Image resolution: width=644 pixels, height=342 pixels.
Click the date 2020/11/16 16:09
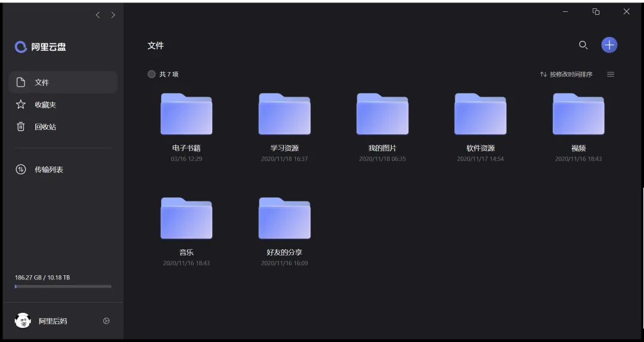(284, 263)
